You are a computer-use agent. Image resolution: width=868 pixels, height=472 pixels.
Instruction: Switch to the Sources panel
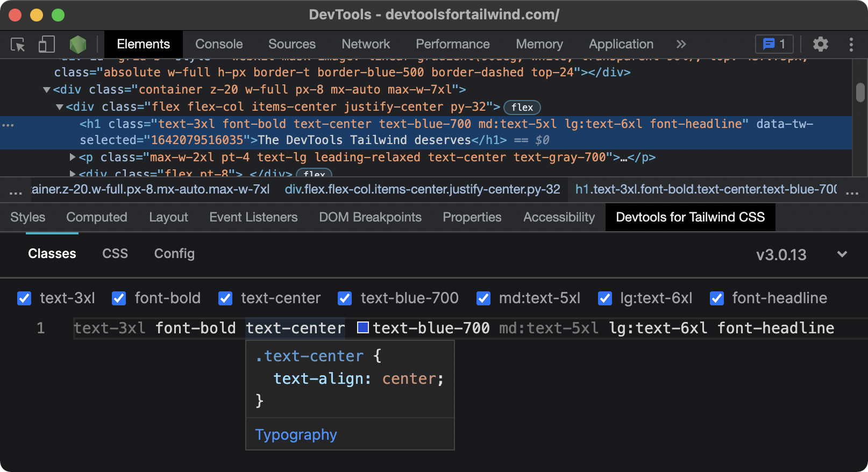pyautogui.click(x=292, y=44)
